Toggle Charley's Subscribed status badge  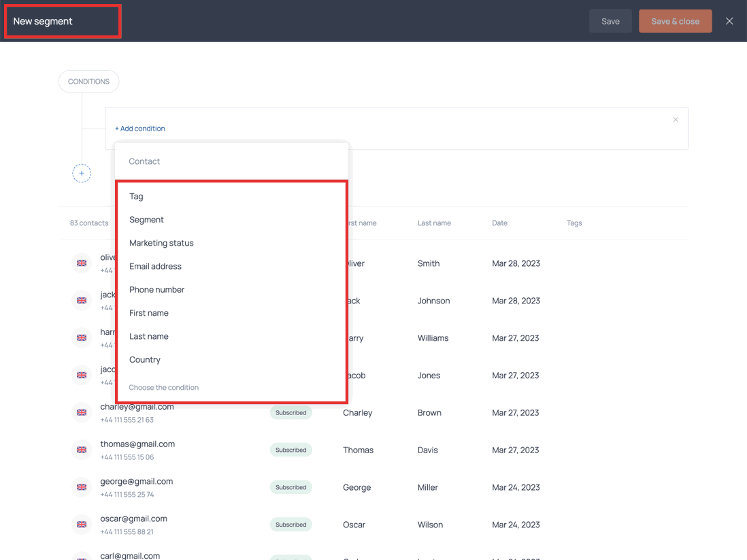(x=290, y=412)
